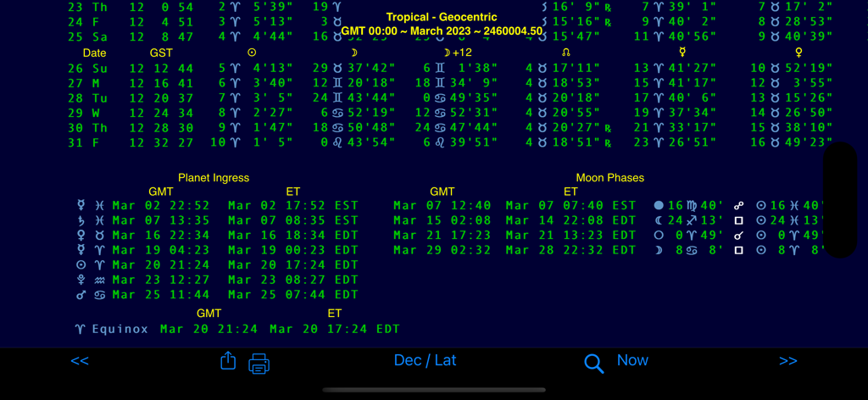Tap the Mercury symbol column header

(x=682, y=53)
